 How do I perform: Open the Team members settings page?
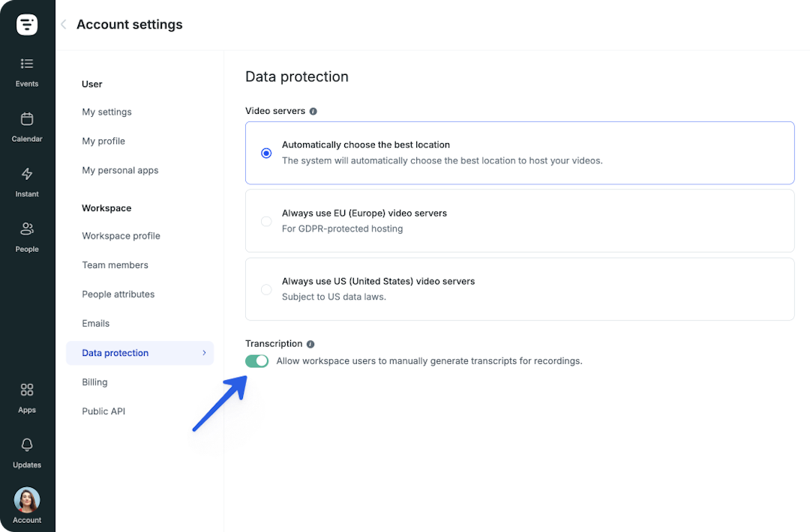pyautogui.click(x=115, y=265)
